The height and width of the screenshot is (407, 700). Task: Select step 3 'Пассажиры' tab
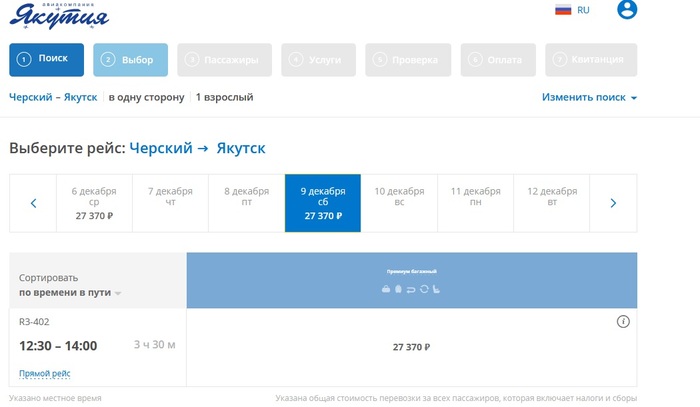pyautogui.click(x=224, y=60)
